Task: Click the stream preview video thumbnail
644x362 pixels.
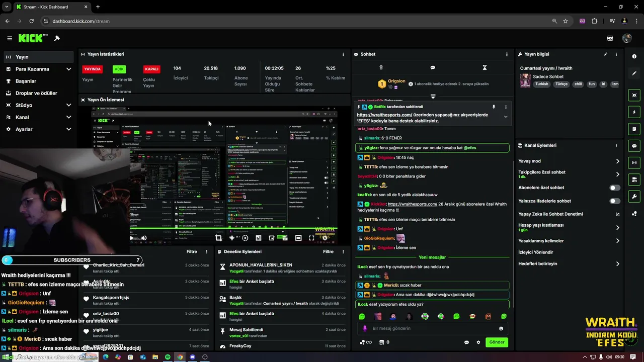Action: [214, 175]
